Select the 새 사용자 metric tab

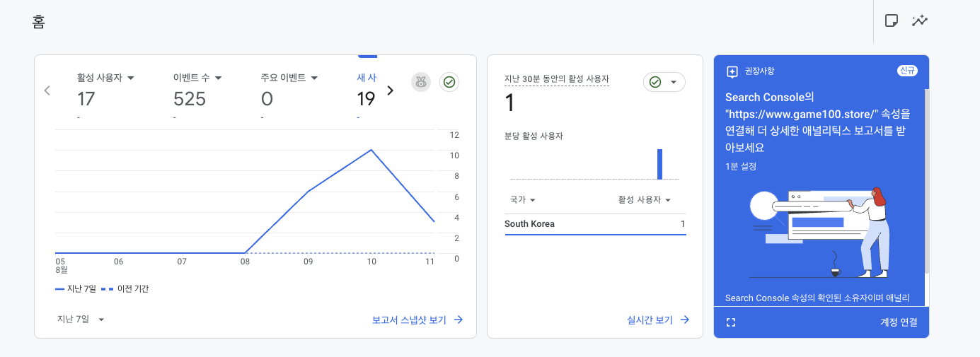(367, 77)
